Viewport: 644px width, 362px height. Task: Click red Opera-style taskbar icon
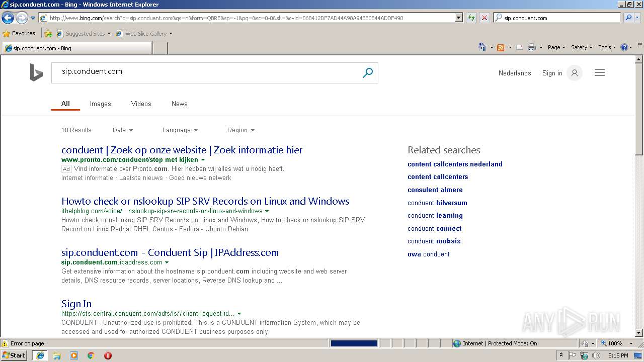click(x=108, y=355)
